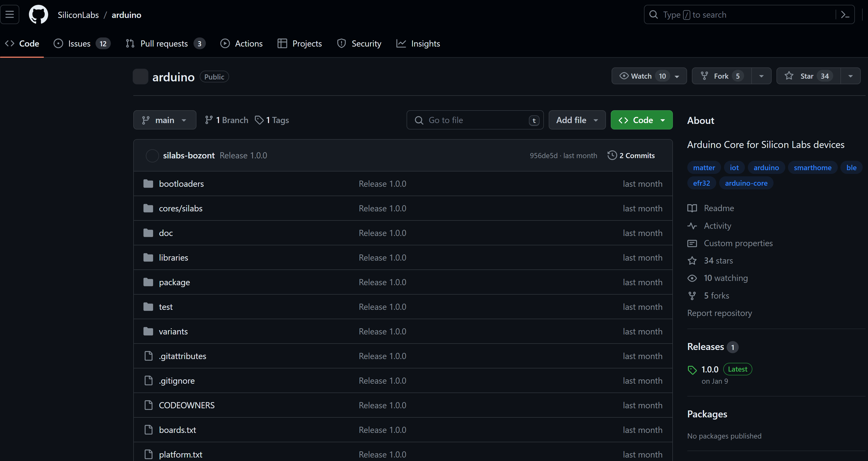Click the eye icon beside 10 watching

pyautogui.click(x=692, y=278)
